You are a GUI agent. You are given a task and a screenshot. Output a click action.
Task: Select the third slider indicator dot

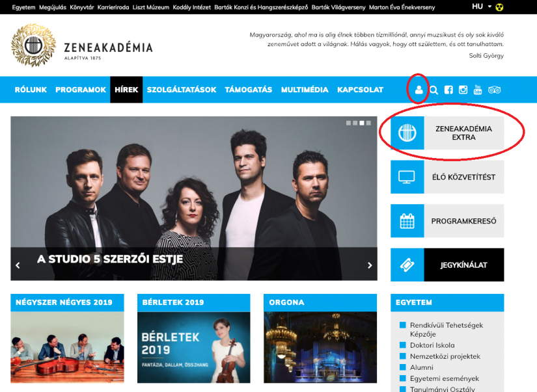(x=362, y=123)
